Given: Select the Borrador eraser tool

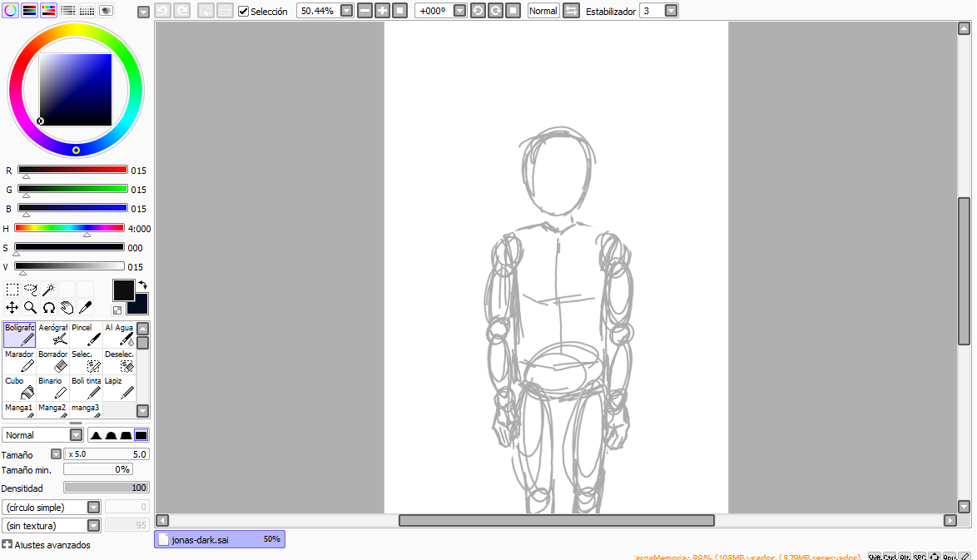Looking at the screenshot, I should pos(53,361).
